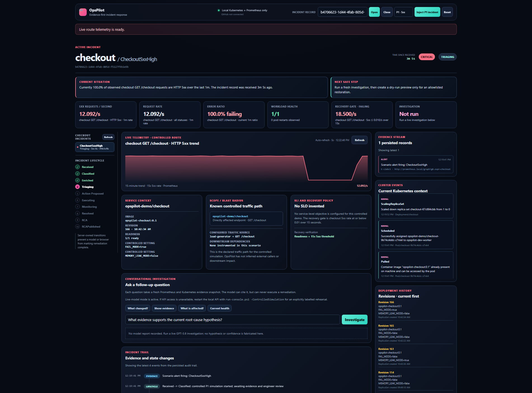Click the TRIAGING status badge
Screen dimensions: 532x393
448,57
